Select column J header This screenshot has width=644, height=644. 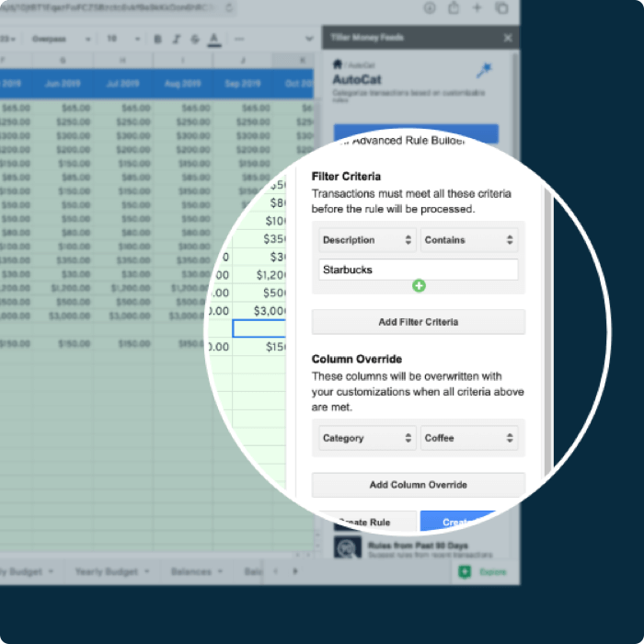pos(243,61)
